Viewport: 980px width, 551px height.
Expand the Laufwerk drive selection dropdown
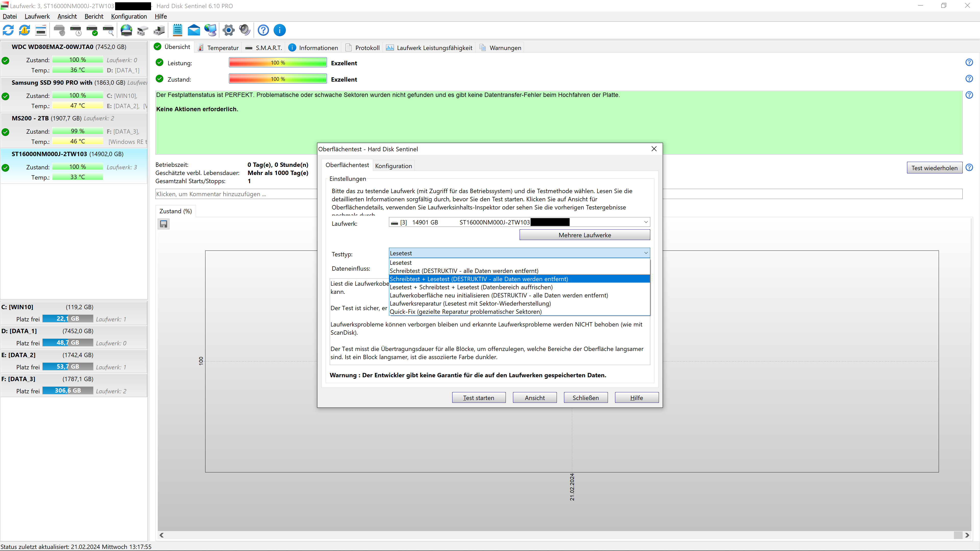(646, 222)
